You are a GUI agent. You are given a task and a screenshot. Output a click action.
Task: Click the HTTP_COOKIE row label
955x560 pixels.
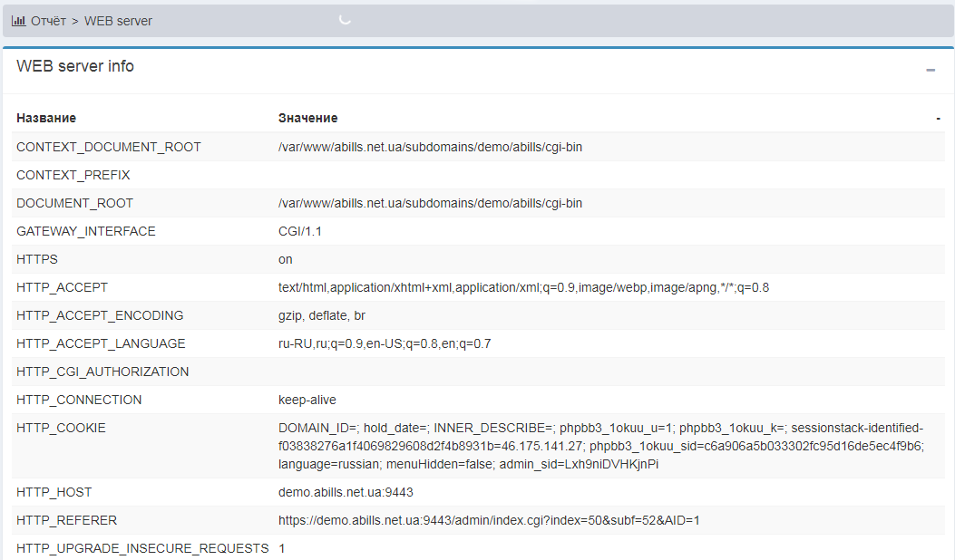point(61,428)
